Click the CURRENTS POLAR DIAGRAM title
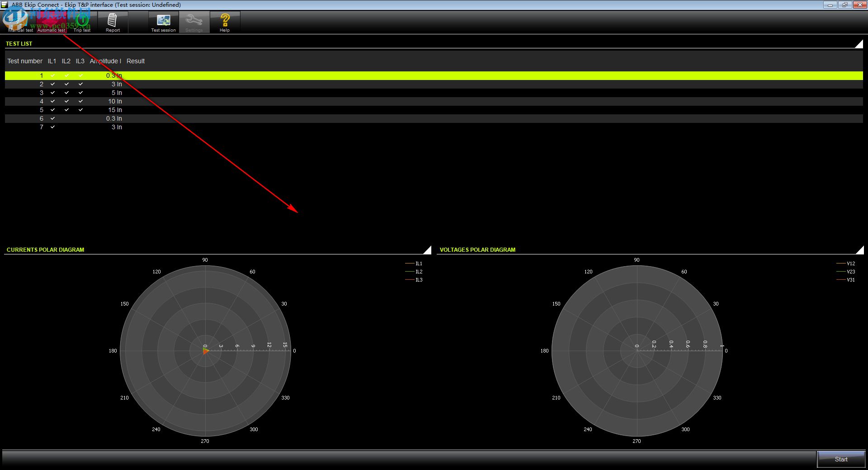This screenshot has height=470, width=868. point(45,249)
